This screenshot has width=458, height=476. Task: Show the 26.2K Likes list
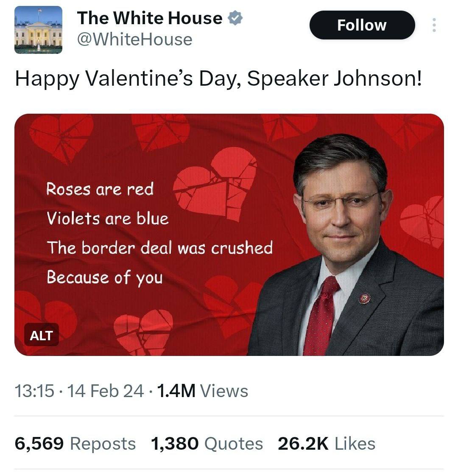tap(327, 444)
